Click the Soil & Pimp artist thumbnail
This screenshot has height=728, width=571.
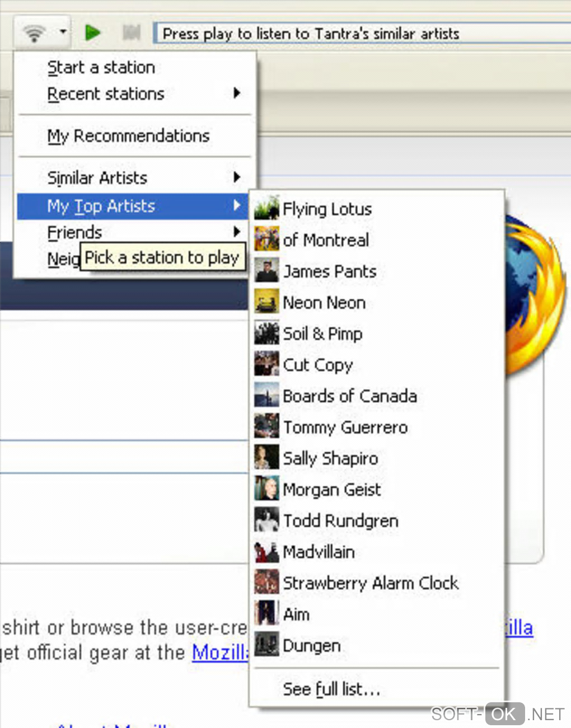pos(266,332)
